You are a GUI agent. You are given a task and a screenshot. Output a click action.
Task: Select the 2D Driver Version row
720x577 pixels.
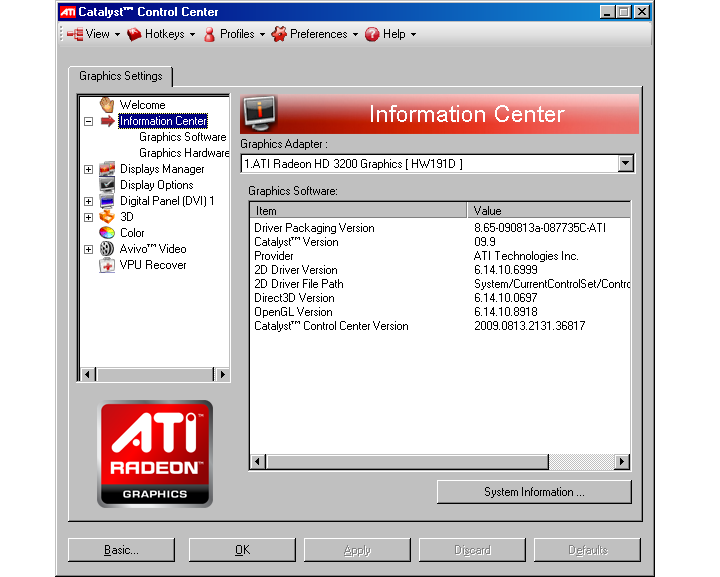(x=440, y=270)
